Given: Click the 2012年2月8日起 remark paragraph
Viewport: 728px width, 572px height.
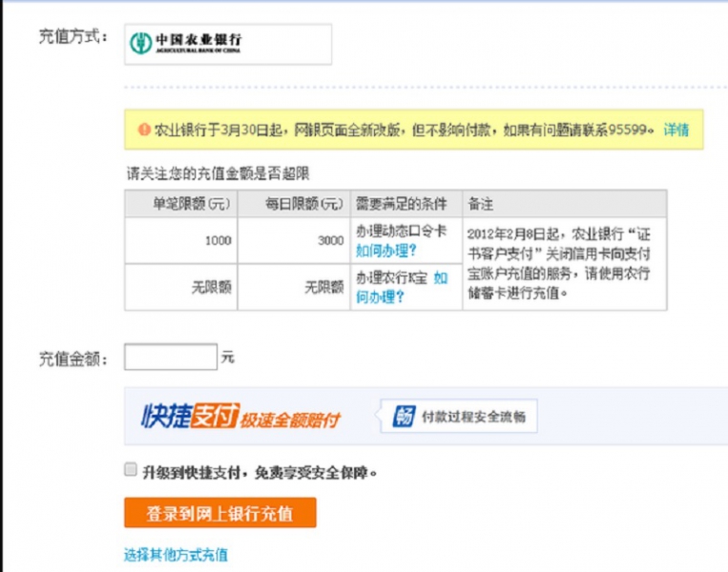Looking at the screenshot, I should 559,263.
